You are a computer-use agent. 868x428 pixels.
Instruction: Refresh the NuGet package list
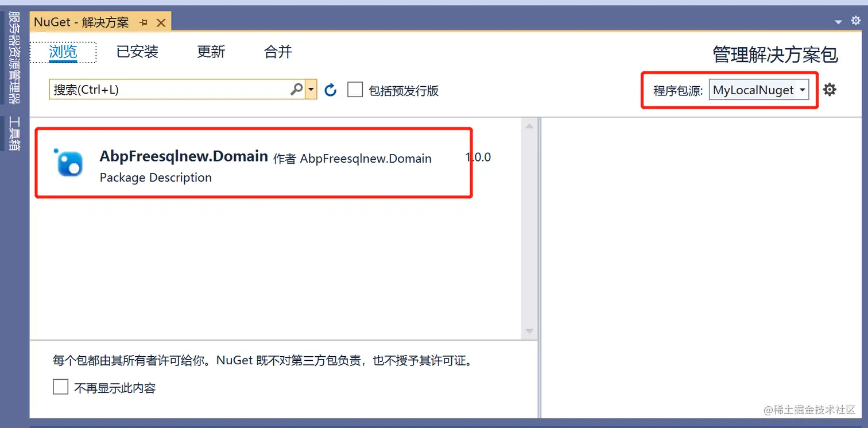coord(330,89)
